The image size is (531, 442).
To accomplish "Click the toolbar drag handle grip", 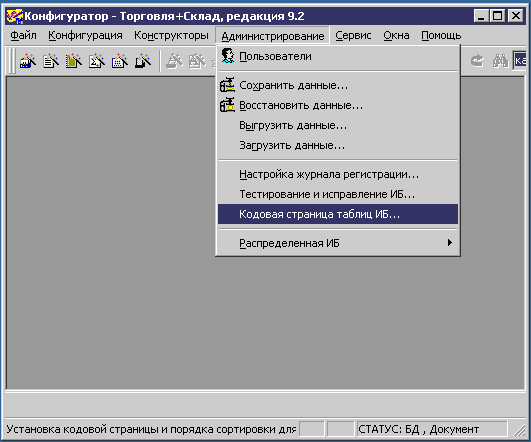I will [x=12, y=61].
